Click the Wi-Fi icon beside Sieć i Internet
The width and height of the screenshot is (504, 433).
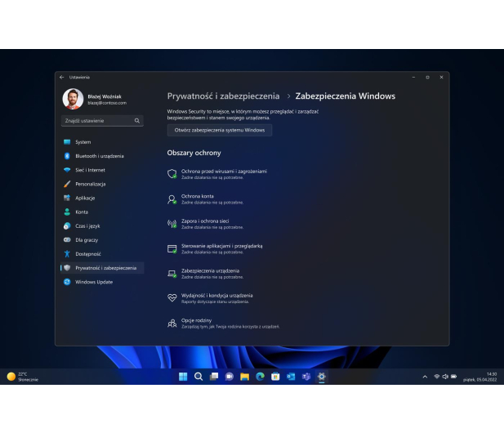point(67,170)
